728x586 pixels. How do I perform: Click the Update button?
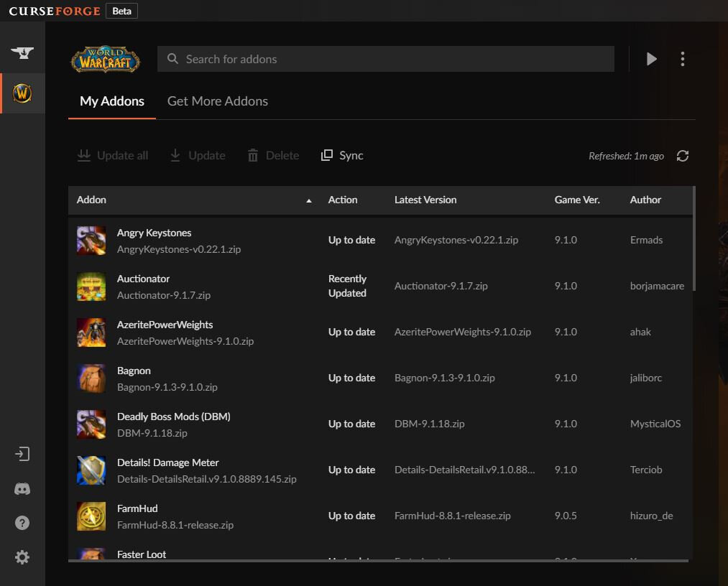198,155
